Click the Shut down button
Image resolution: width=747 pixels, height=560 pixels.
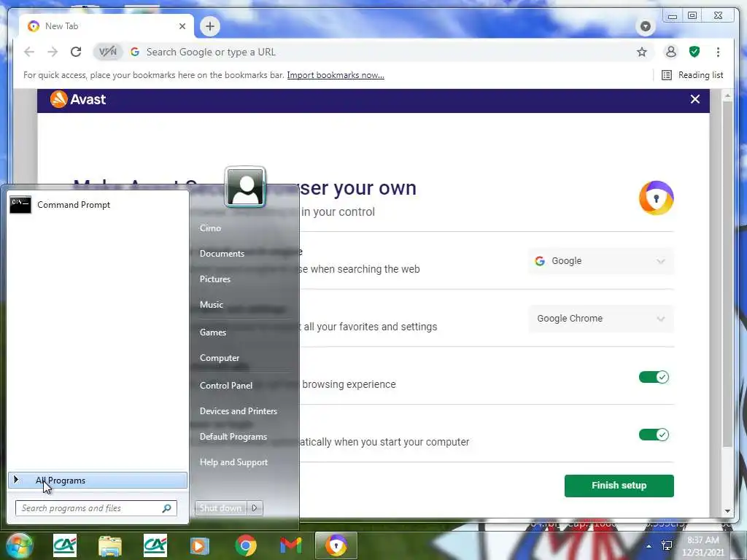(220, 508)
